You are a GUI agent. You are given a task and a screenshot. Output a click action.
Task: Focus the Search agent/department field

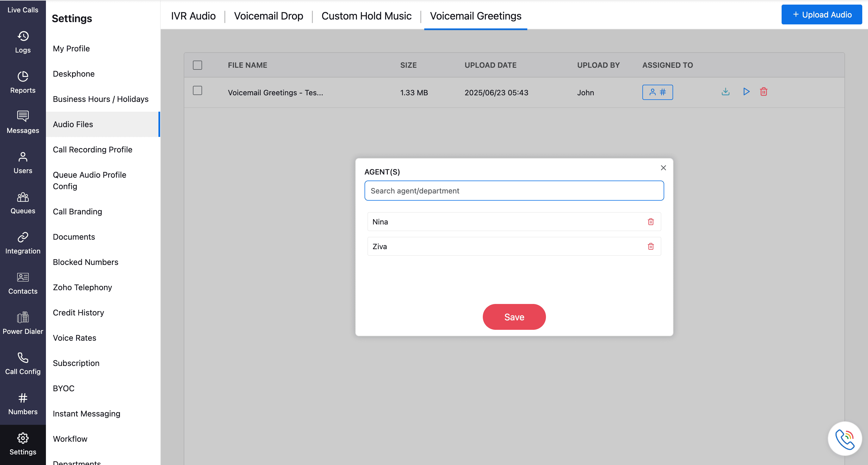tap(514, 191)
